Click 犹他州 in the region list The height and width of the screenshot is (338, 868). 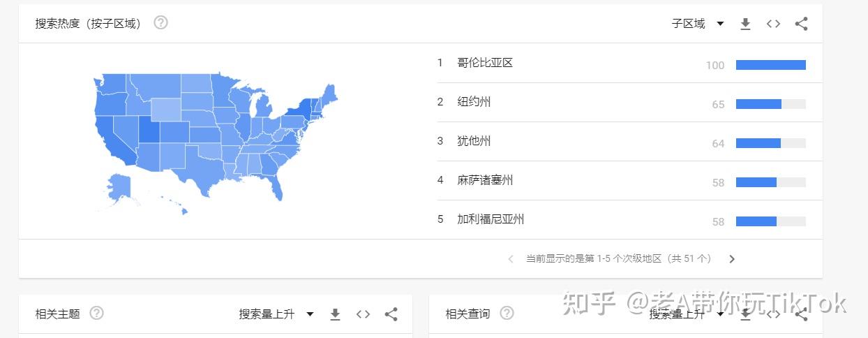point(474,141)
